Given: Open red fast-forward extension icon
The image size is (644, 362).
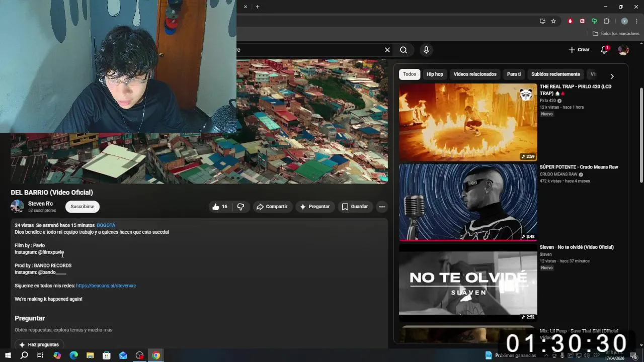Looking at the screenshot, I should coord(582,21).
